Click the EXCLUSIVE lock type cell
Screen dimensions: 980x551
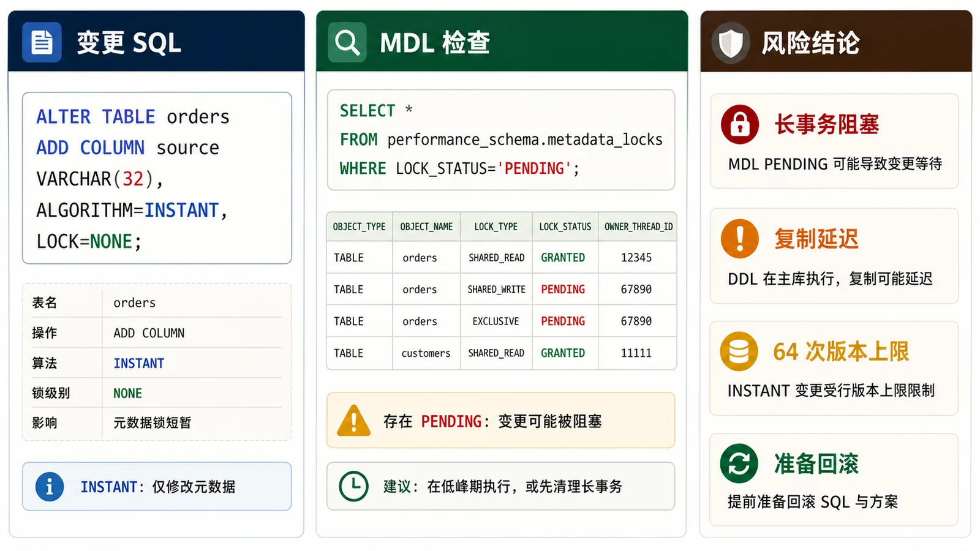pos(496,321)
